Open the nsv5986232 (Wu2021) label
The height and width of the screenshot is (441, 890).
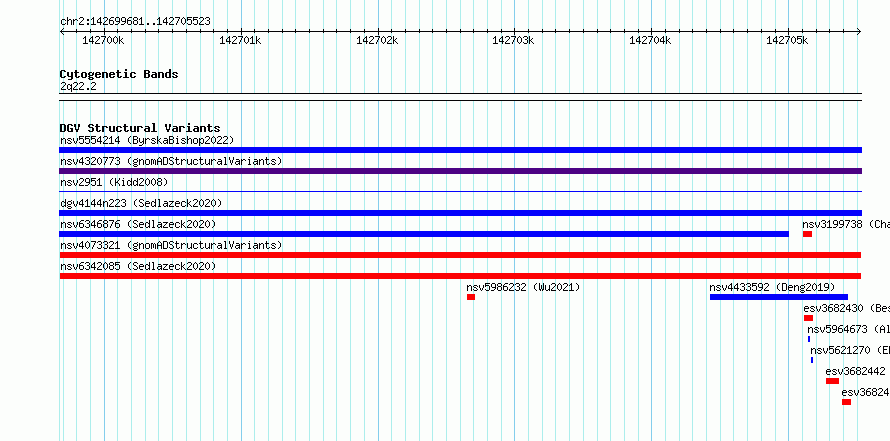[523, 287]
